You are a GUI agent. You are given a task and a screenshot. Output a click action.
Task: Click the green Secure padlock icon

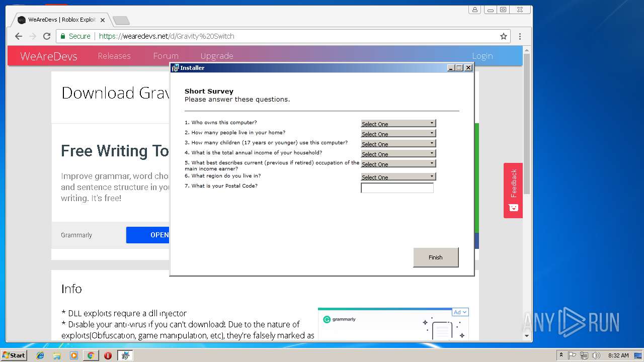[x=63, y=36]
